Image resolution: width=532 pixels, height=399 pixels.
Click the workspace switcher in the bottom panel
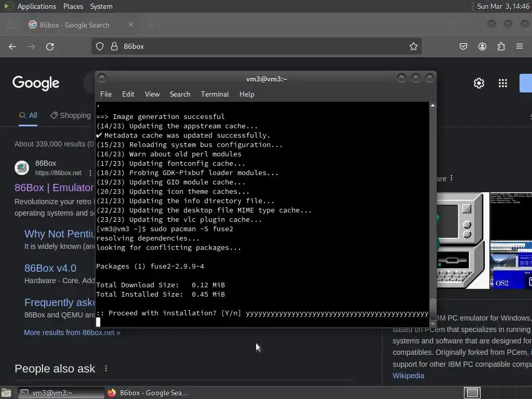472,393
